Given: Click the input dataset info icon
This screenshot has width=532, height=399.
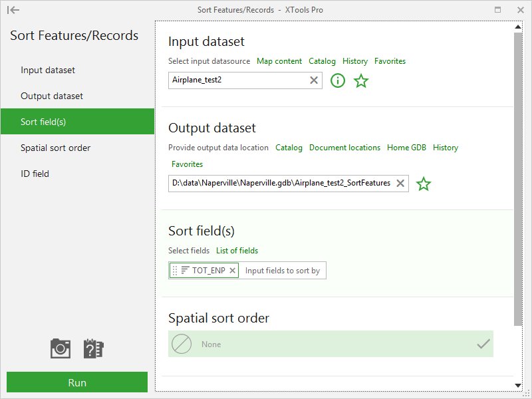Looking at the screenshot, I should [338, 81].
